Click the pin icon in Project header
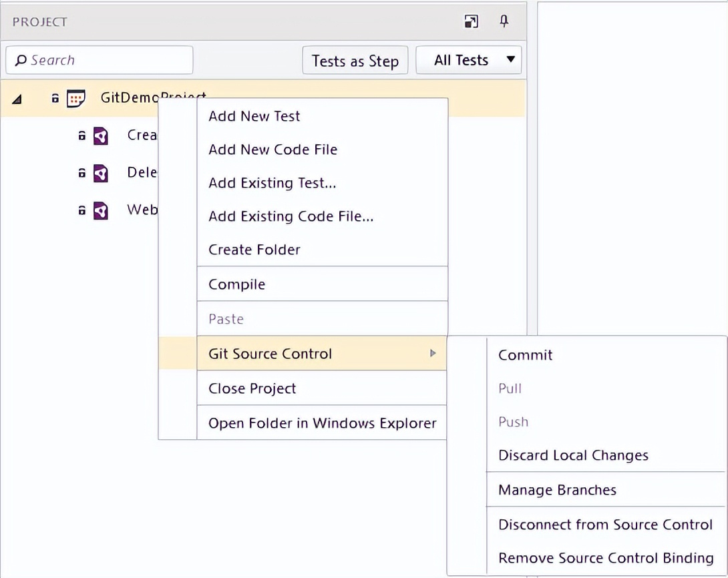Viewport: 728px width, 578px height. click(x=504, y=22)
